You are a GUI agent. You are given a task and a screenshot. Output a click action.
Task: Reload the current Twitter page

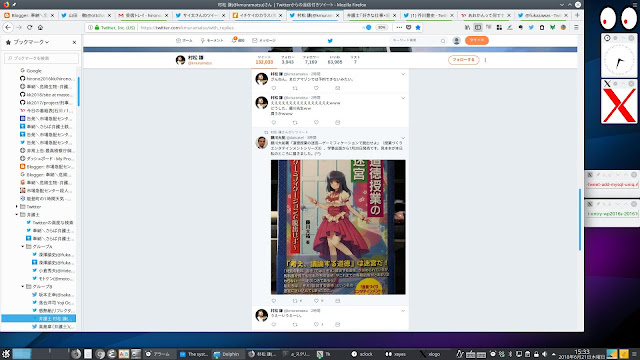29,27
